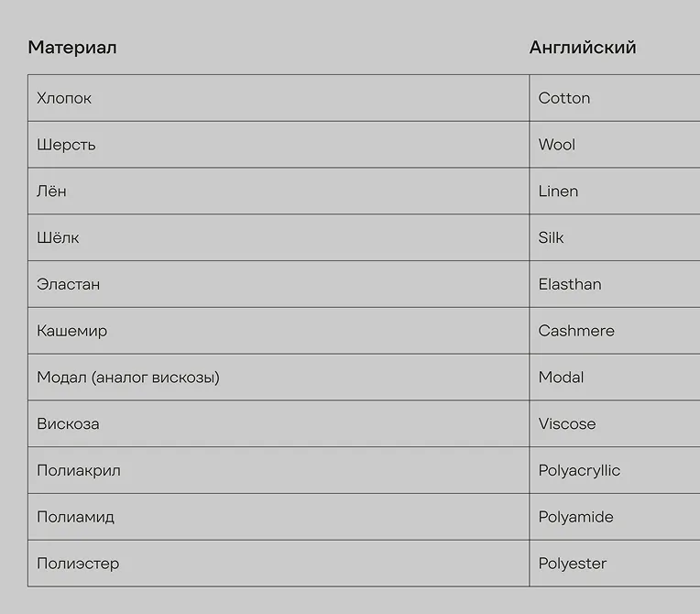700x614 pixels.
Task: Click the Шерсть material cell
Action: point(279,144)
